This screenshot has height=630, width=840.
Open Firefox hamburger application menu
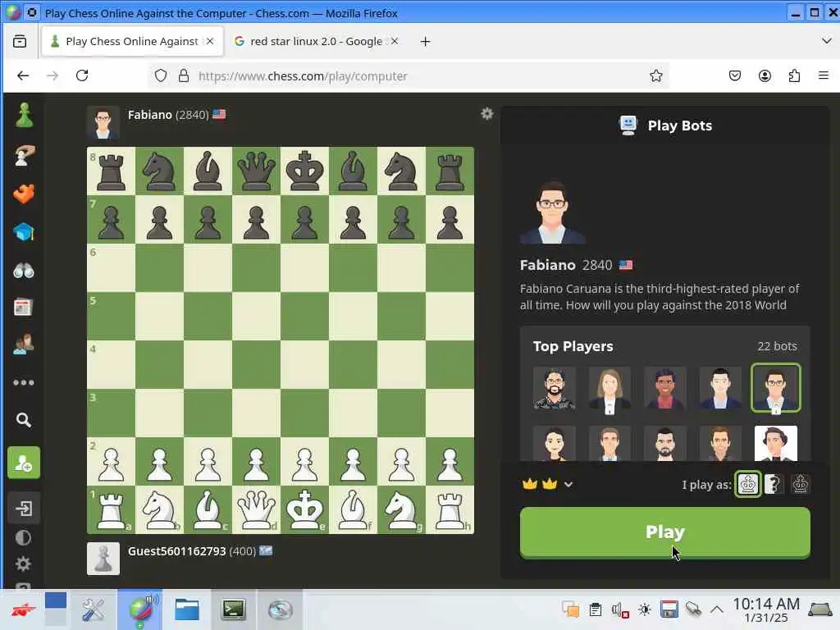pyautogui.click(x=824, y=75)
